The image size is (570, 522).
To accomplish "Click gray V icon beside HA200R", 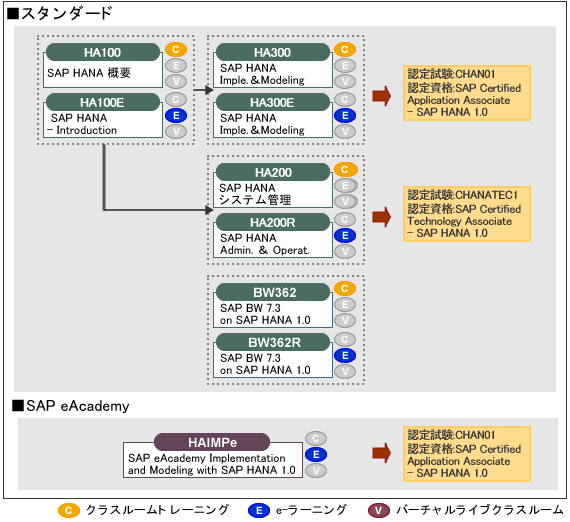I will tap(345, 252).
